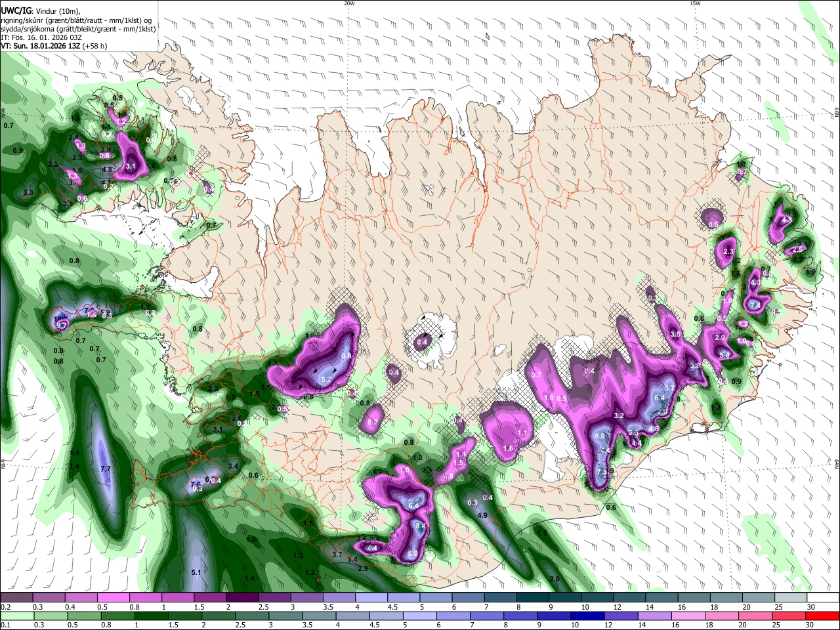Click the '0.2' label under the snow legend
Viewport: 840px width, 630px height.
tap(5, 607)
